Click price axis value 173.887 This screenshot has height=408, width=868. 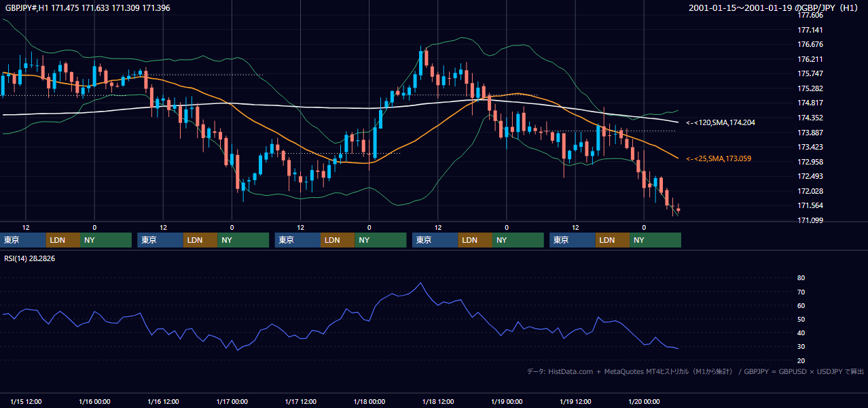[x=810, y=133]
